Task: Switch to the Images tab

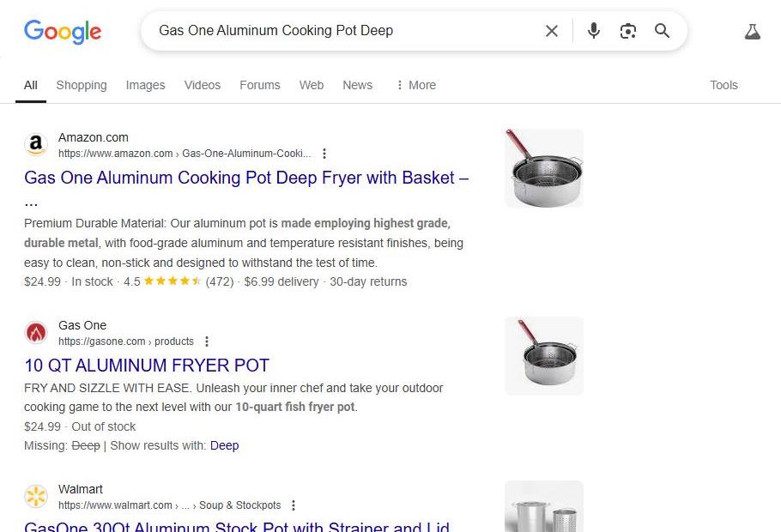Action: [x=145, y=85]
